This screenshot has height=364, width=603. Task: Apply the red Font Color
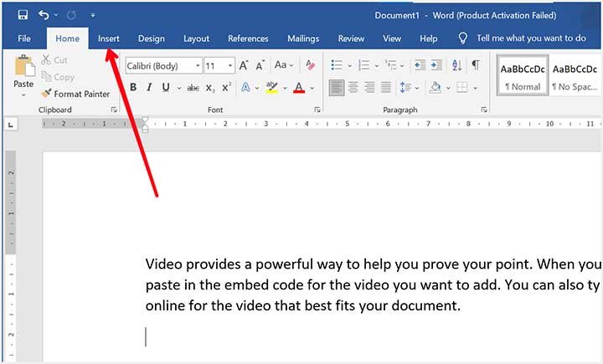pos(299,88)
